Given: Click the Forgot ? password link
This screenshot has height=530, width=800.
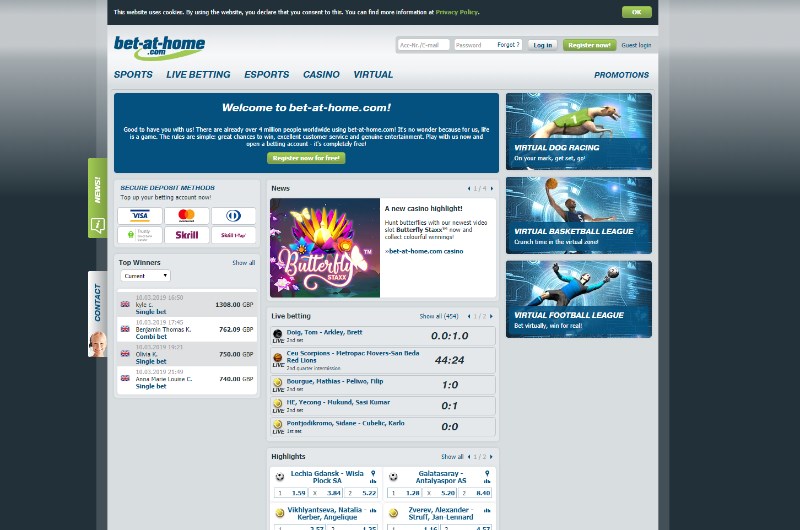Looking at the screenshot, I should click(x=508, y=45).
